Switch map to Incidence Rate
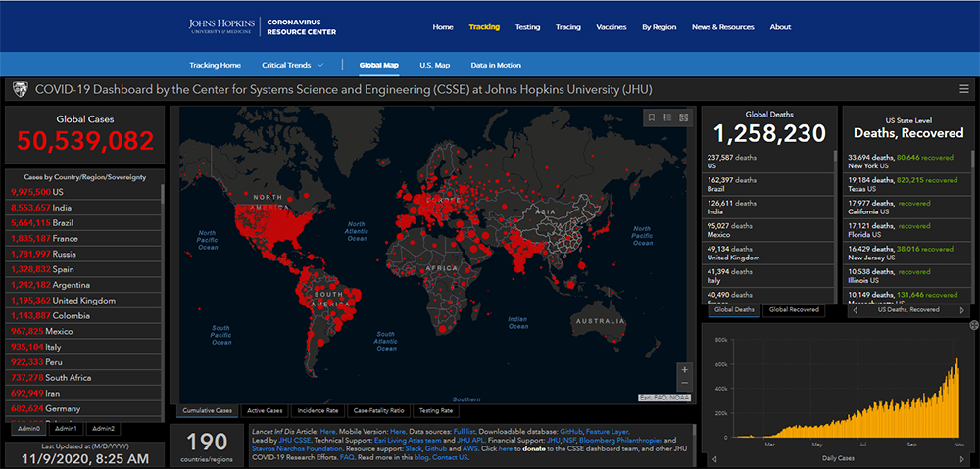Viewport: 980px width, 469px height. tap(318, 411)
